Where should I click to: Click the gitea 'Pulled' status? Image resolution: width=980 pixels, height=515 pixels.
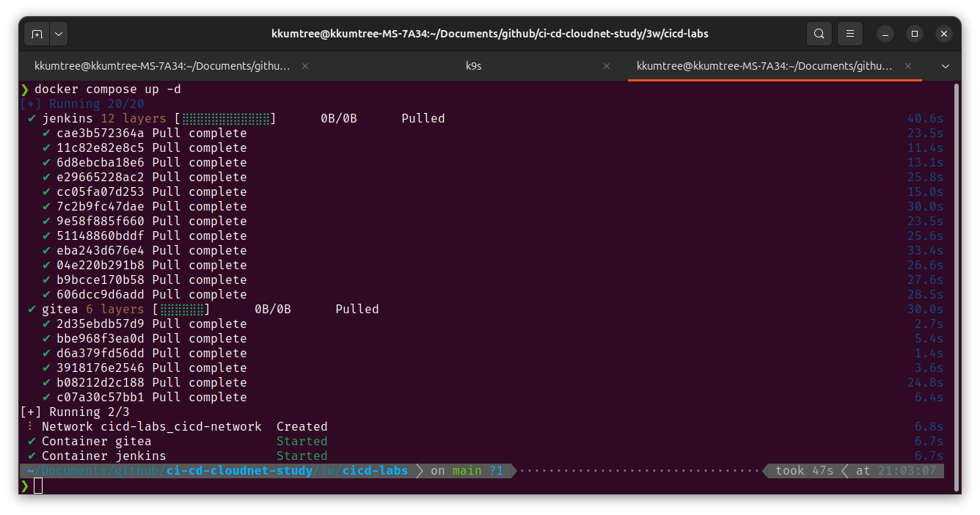(357, 310)
